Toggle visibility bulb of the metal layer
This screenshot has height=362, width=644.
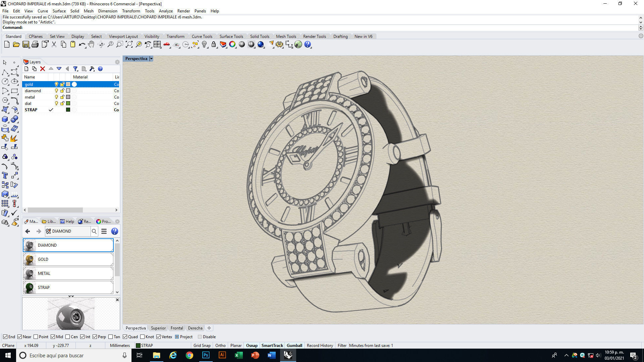click(56, 97)
